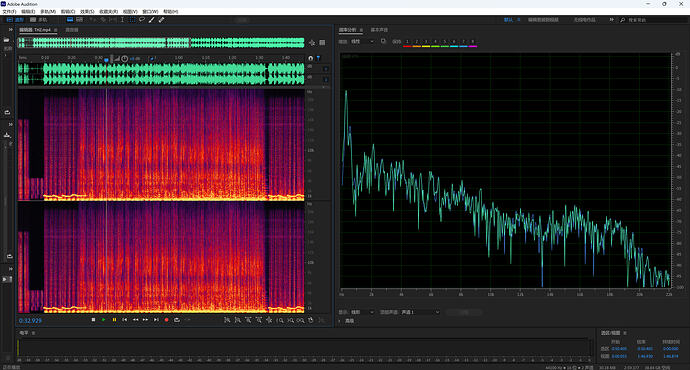This screenshot has height=370, width=690.
Task: Adjust the HUD volume knob
Action: [x=125, y=59]
